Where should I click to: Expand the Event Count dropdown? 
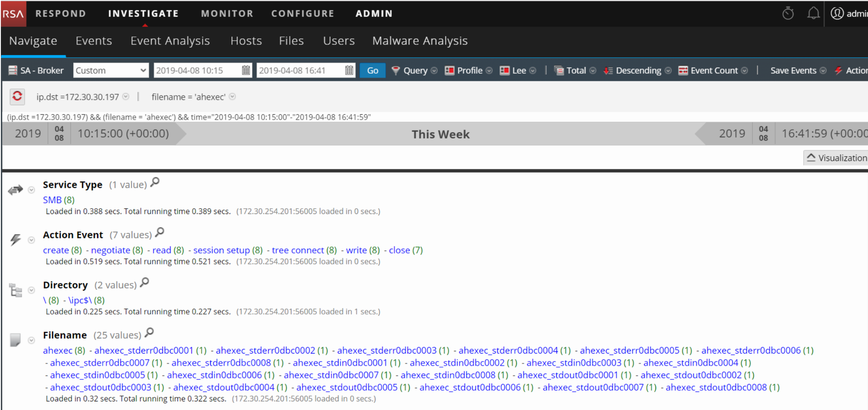click(713, 70)
